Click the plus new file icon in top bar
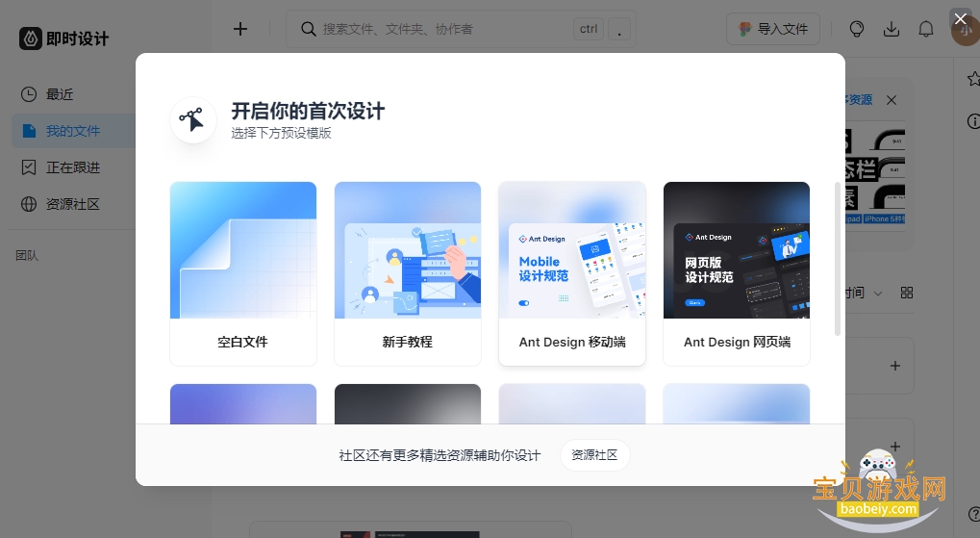The image size is (980, 538). pyautogui.click(x=240, y=29)
